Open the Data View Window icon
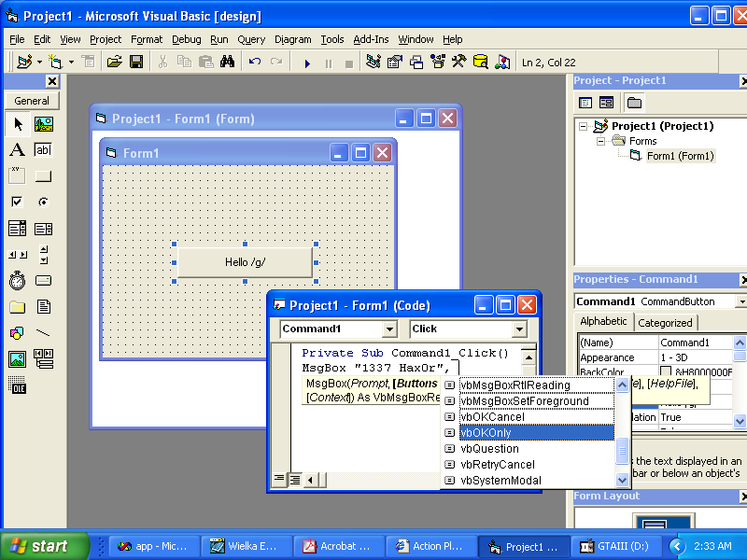Screen dimensions: 747x560 click(481, 62)
